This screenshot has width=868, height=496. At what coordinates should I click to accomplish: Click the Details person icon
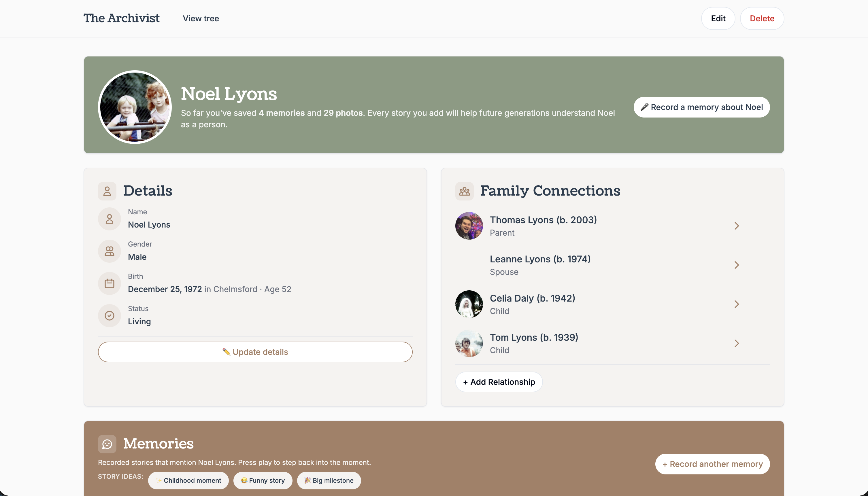(107, 191)
